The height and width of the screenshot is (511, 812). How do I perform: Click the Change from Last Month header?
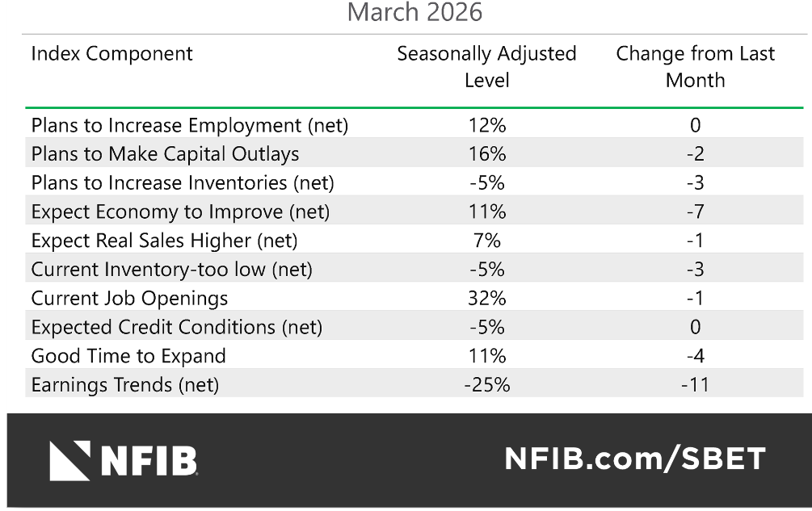[x=695, y=67]
